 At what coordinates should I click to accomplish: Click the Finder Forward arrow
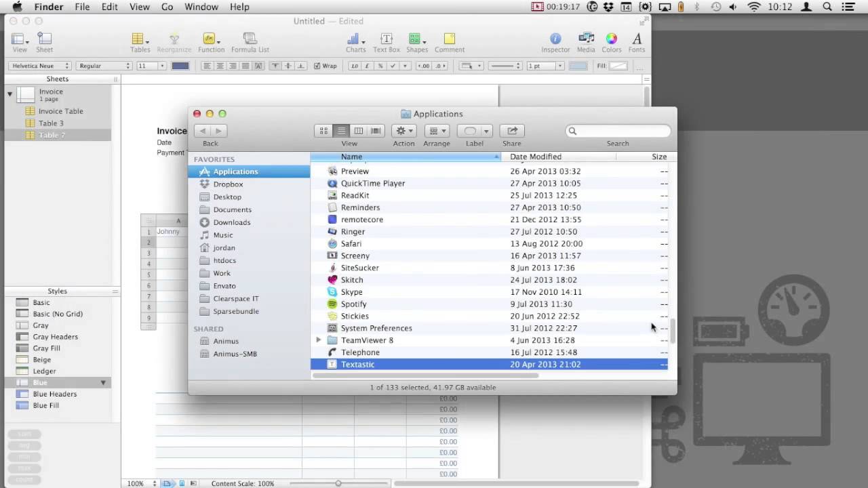[218, 131]
